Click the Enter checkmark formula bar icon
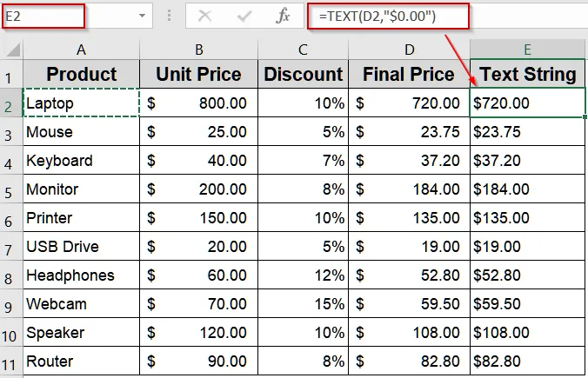Viewport: 588px width, 378px height. coord(244,17)
